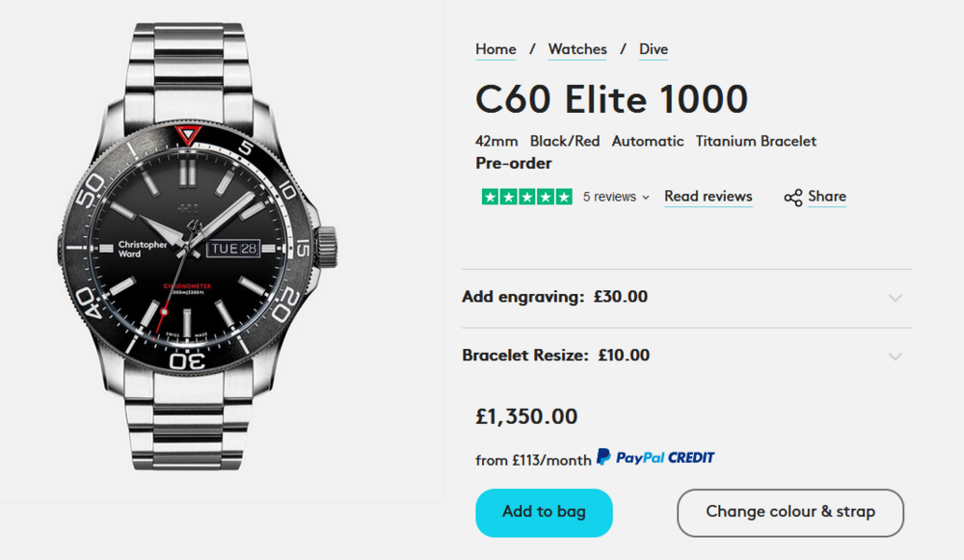Image resolution: width=964 pixels, height=560 pixels.
Task: Click the green Trustpilot star rating
Action: coord(526,197)
